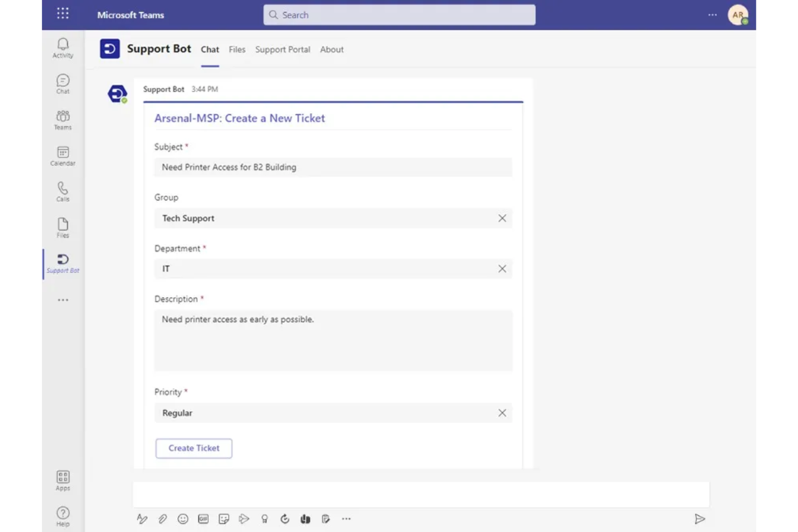Click the Search bar at the top
The image size is (798, 532).
click(399, 15)
